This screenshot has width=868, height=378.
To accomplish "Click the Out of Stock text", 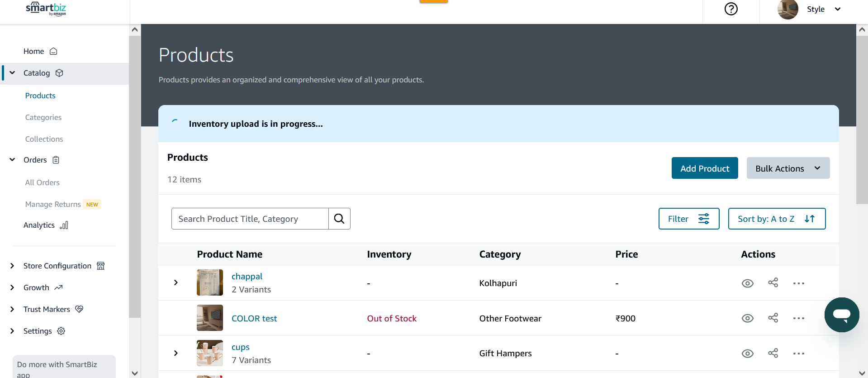I will tap(392, 318).
